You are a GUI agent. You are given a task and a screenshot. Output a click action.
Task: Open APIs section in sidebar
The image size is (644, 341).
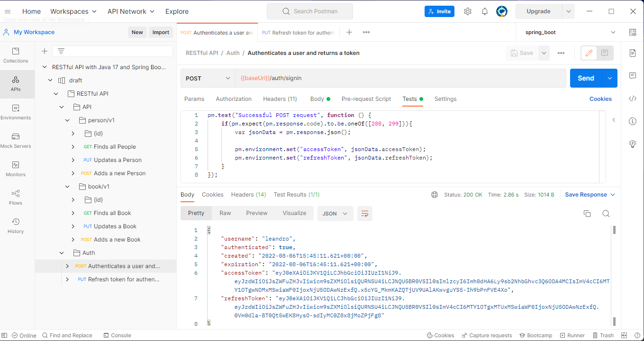[16, 84]
